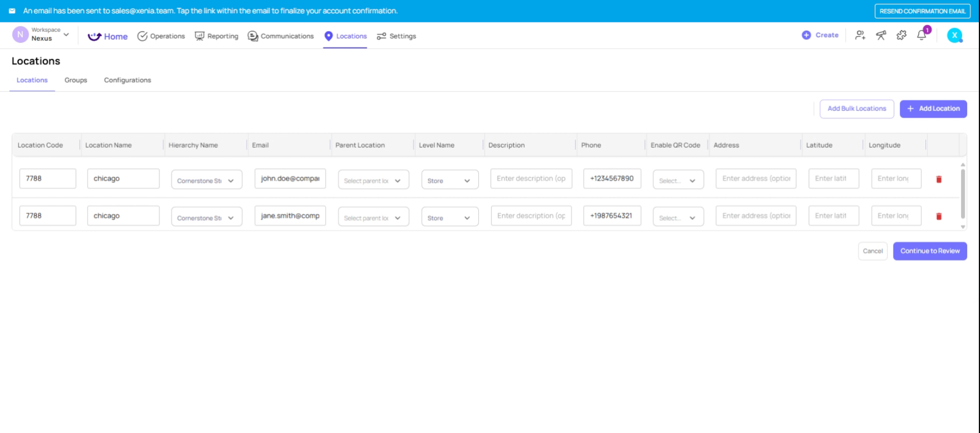Click the Longitude field in john.doe row
Screen dimensions: 980x433
point(896,179)
